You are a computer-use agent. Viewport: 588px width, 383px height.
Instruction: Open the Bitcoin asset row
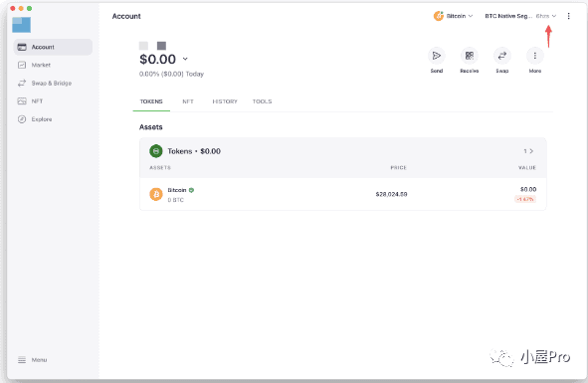click(342, 194)
